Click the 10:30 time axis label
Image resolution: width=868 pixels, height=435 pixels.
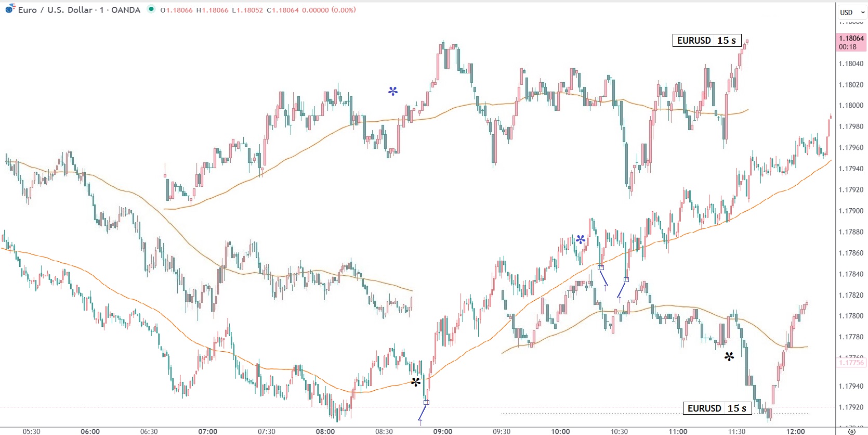point(619,431)
